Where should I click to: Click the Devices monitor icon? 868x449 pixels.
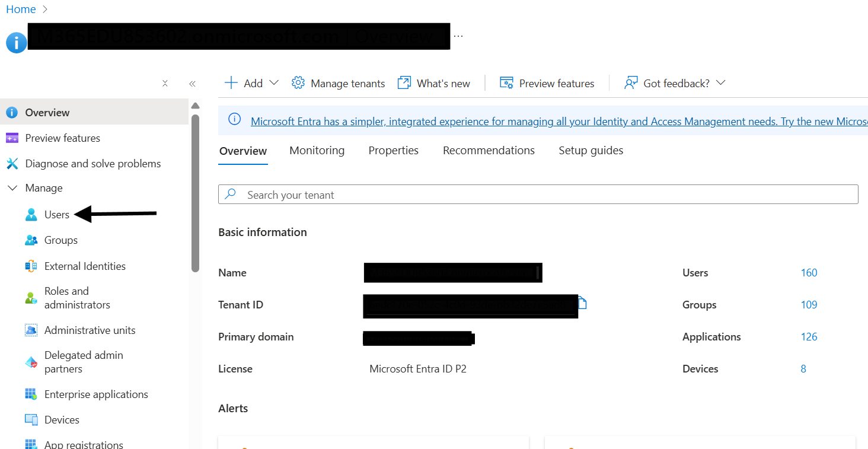coord(31,420)
